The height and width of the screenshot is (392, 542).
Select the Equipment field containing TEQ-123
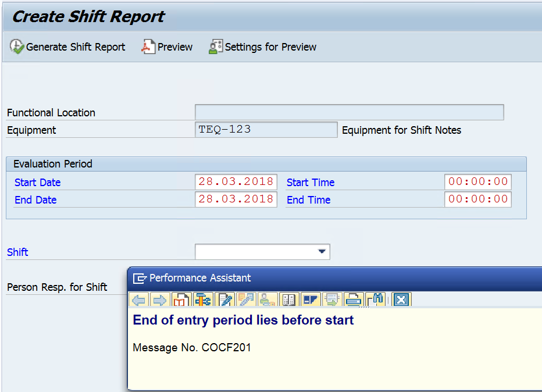click(266, 130)
